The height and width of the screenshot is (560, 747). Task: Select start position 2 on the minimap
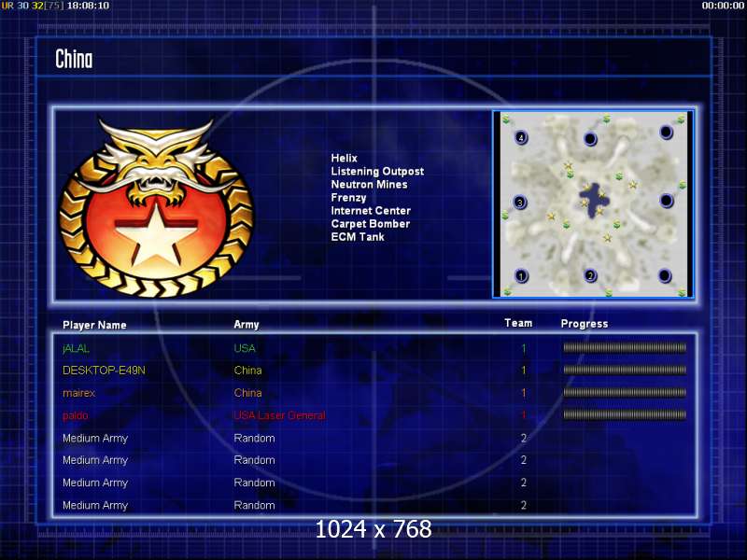tap(590, 275)
